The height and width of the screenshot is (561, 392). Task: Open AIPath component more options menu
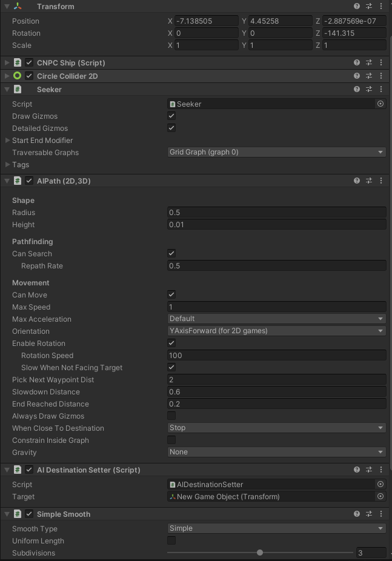tap(380, 181)
